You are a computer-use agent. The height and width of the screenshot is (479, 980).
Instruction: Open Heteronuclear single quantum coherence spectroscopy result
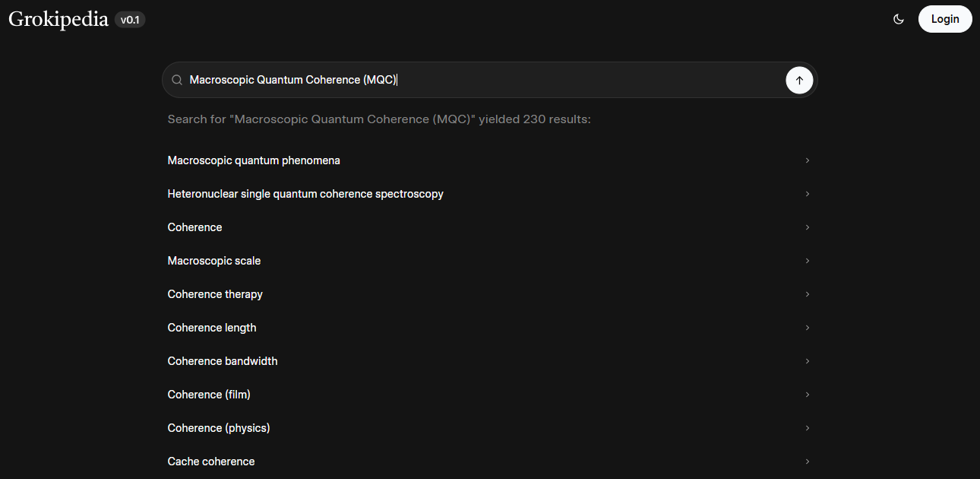(x=305, y=194)
